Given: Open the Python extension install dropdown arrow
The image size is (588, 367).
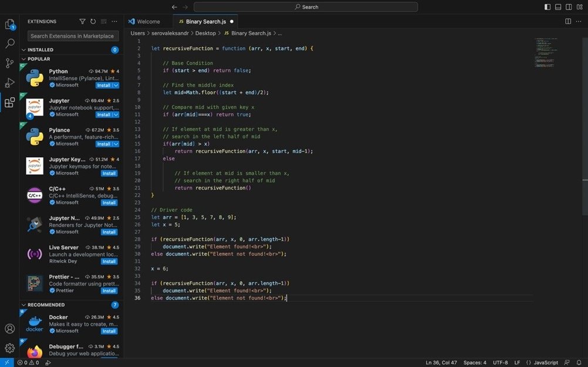Looking at the screenshot, I should [116, 86].
